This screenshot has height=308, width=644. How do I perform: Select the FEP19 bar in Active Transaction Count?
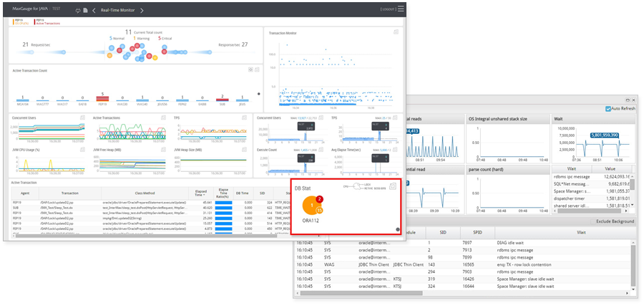(x=102, y=99)
